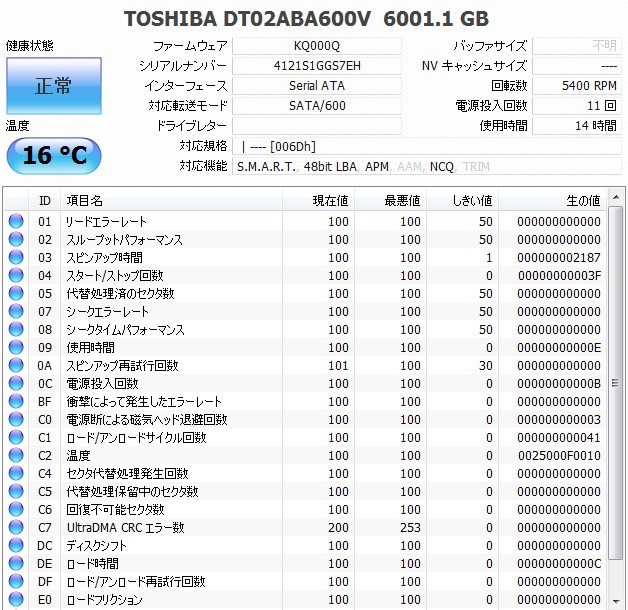Click the empty ドライブレター field
The width and height of the screenshot is (628, 610).
pyautogui.click(x=317, y=126)
